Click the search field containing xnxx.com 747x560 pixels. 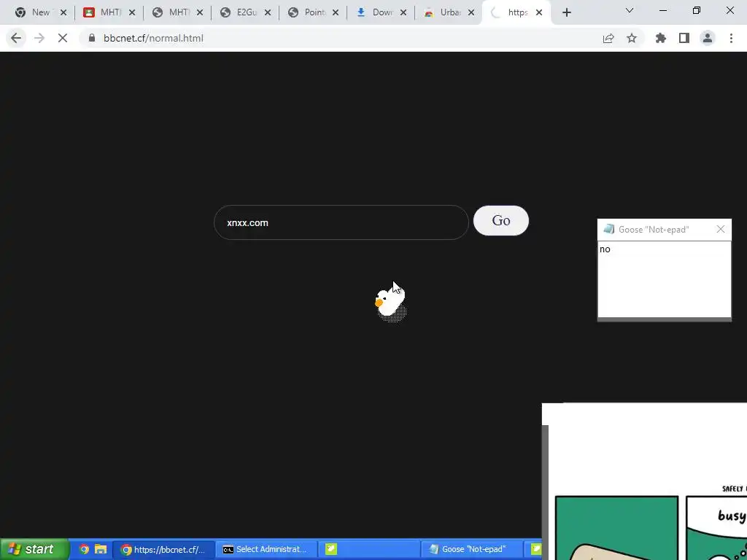(x=341, y=222)
